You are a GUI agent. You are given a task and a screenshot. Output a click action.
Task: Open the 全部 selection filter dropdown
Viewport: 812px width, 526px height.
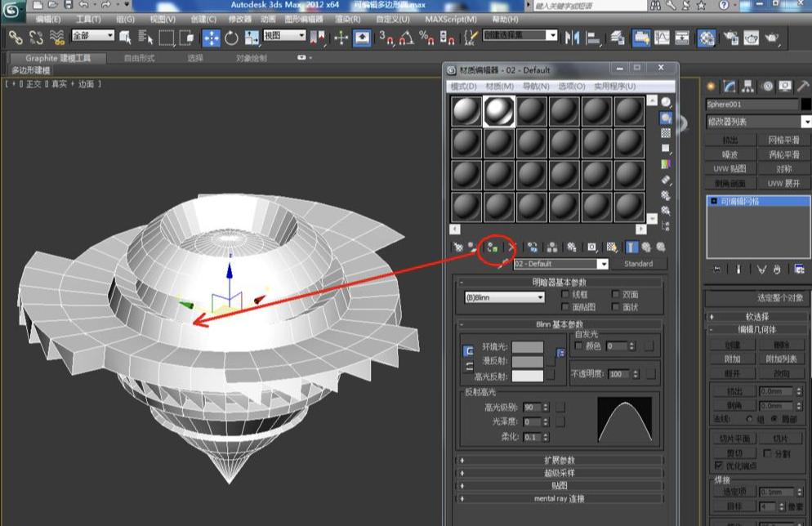92,35
